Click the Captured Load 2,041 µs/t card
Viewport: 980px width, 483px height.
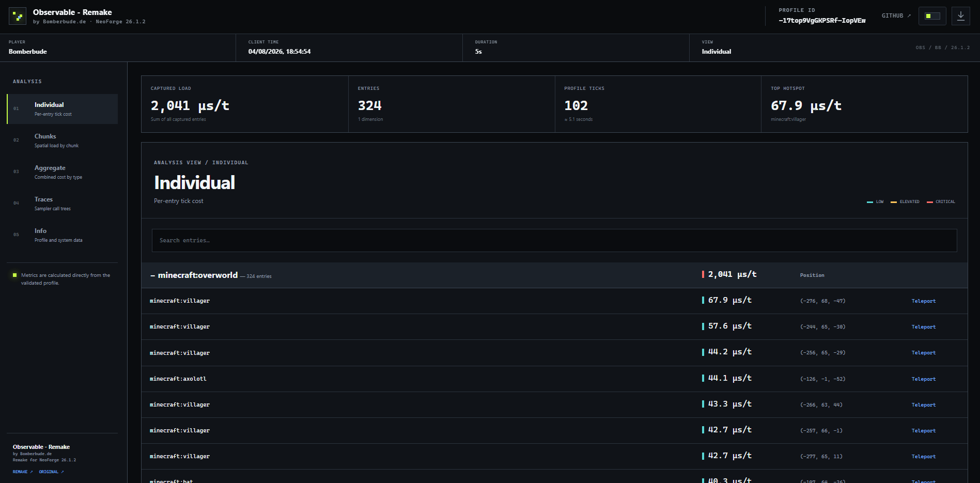245,104
